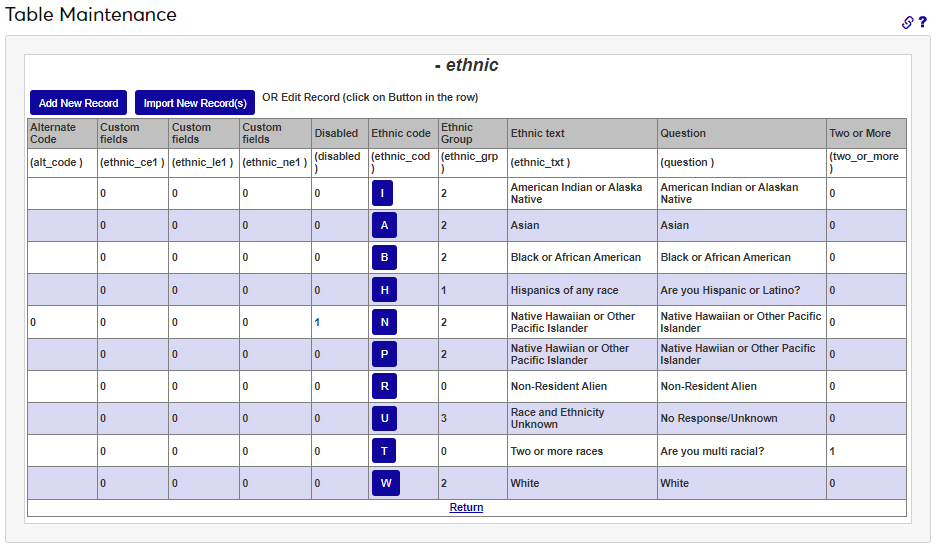The width and height of the screenshot is (936, 551).
Task: Click the Ethnic text column header
Action: point(537,134)
